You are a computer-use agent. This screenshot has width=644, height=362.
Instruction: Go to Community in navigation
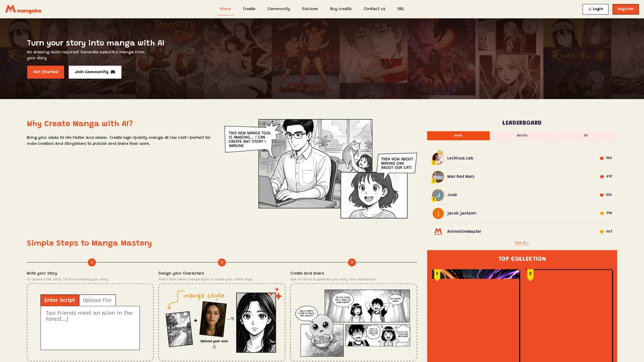click(x=279, y=9)
